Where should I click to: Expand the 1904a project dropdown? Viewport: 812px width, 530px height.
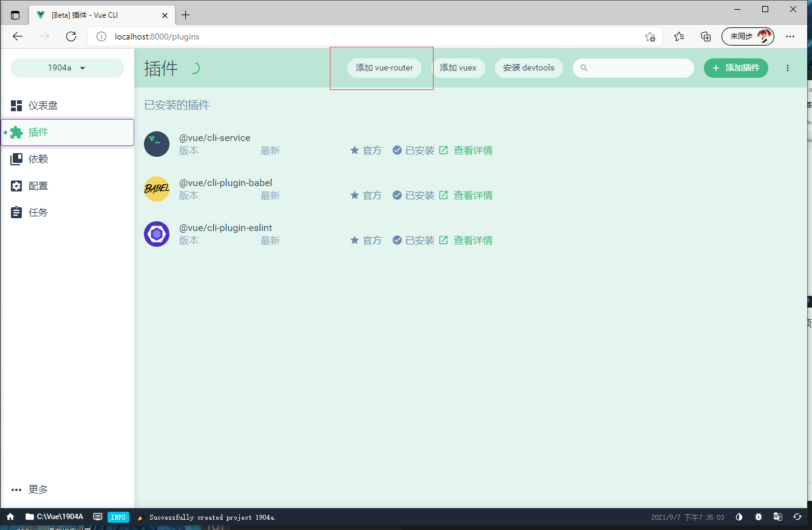pyautogui.click(x=67, y=68)
